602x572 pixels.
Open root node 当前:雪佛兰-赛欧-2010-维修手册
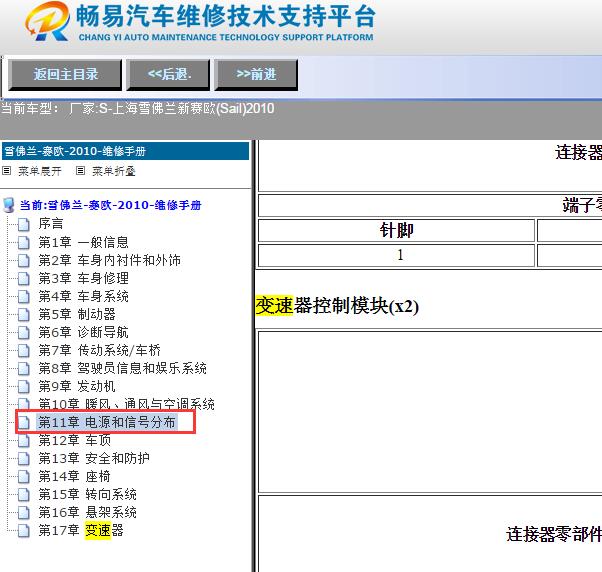(x=111, y=205)
